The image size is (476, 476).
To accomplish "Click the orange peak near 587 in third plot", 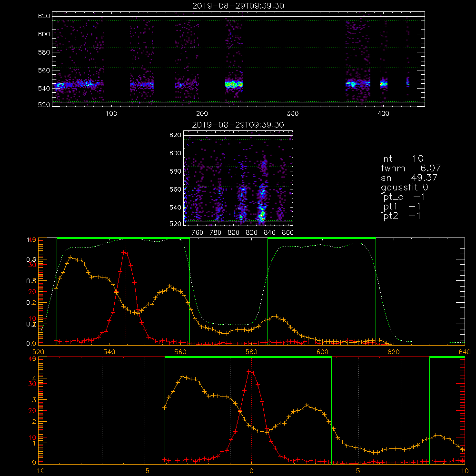I will coord(275,317).
